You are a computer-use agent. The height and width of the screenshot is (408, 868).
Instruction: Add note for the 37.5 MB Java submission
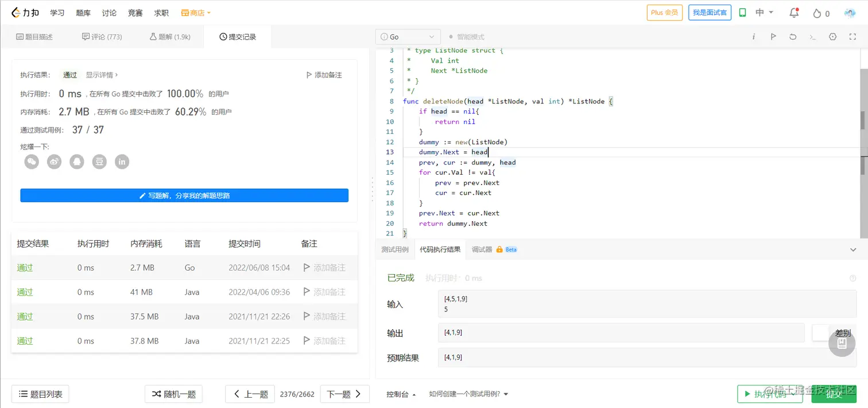[x=324, y=317]
